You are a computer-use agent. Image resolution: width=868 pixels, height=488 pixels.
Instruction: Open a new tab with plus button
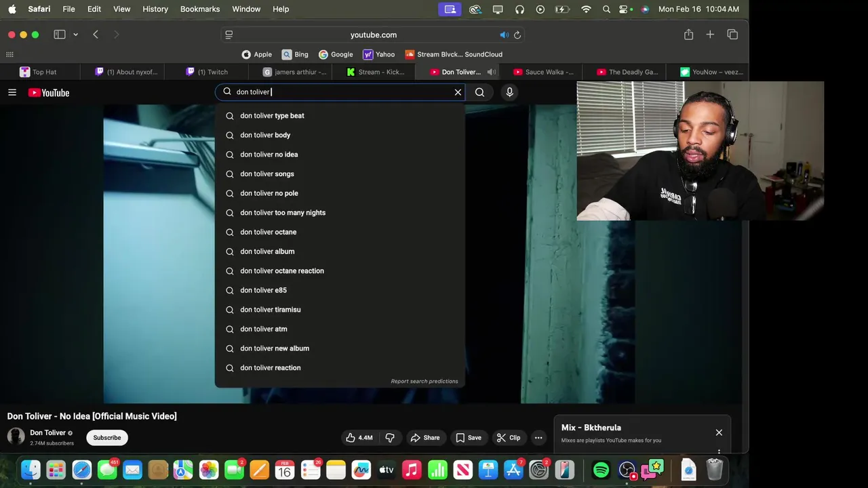pos(710,35)
